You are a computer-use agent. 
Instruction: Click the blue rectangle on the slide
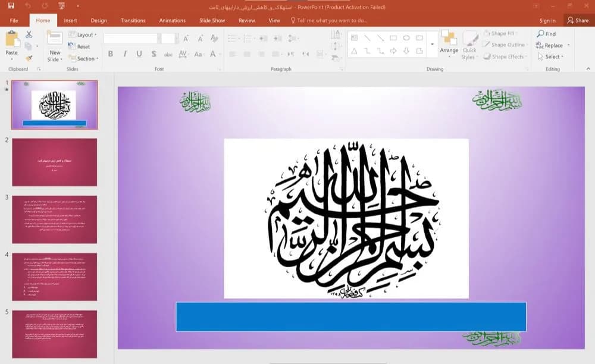coord(351,316)
